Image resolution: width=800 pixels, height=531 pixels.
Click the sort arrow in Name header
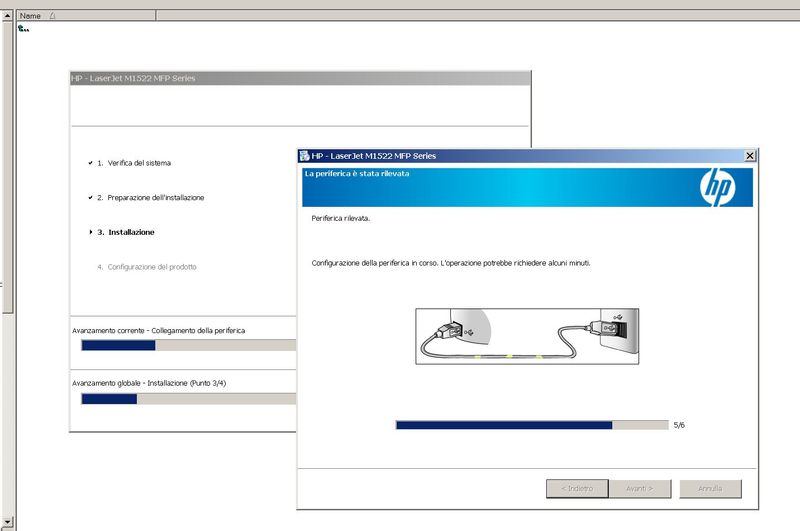click(x=52, y=16)
